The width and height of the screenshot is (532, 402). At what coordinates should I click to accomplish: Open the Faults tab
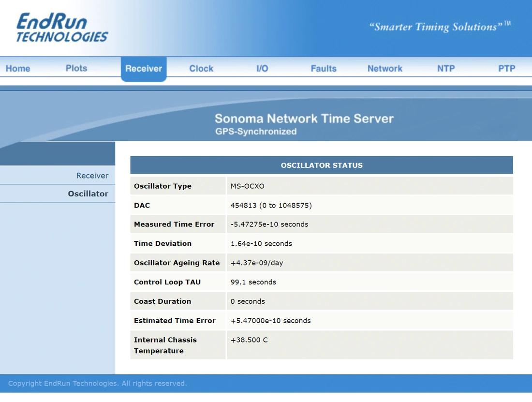coord(324,69)
